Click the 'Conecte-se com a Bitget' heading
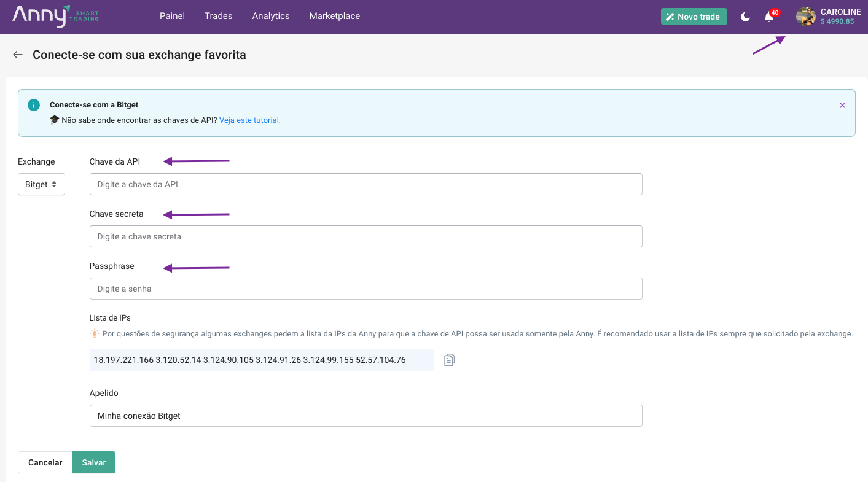Viewport: 868px width, 482px height. tap(94, 105)
